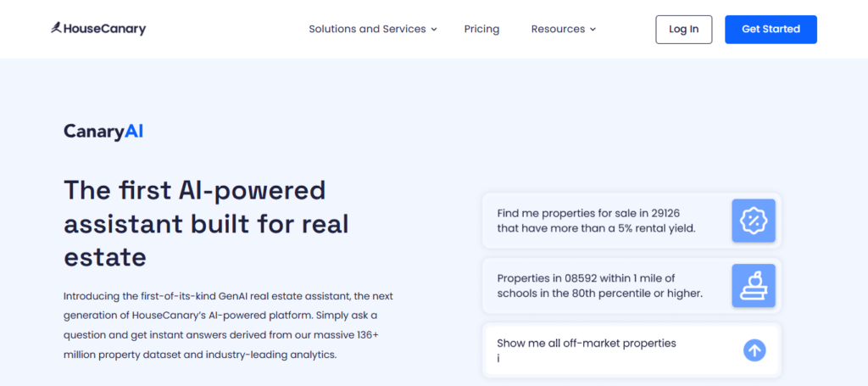Click the Log In button
Screen dimensions: 868x386
point(684,30)
